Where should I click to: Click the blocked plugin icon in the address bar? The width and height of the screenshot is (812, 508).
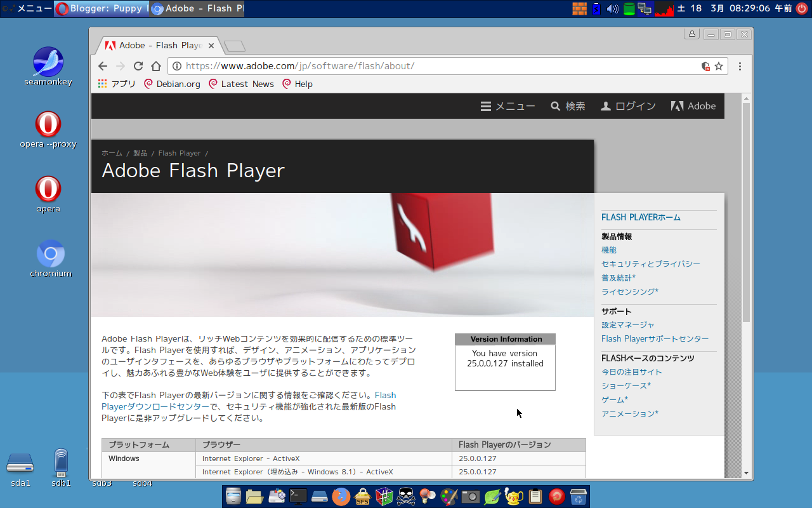pyautogui.click(x=705, y=67)
